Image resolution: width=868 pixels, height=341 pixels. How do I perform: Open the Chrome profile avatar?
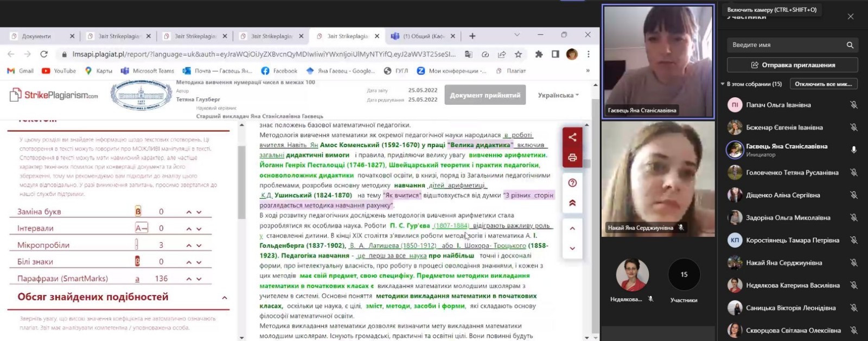click(572, 54)
